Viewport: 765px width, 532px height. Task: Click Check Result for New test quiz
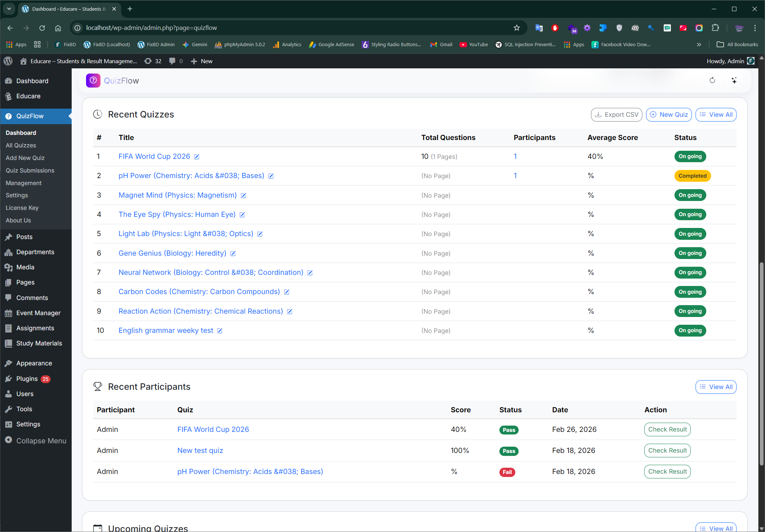pyautogui.click(x=667, y=451)
